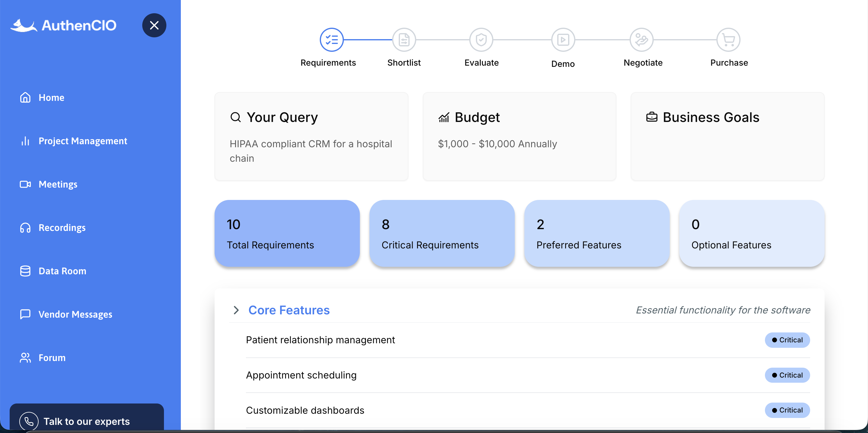This screenshot has width=868, height=433.
Task: Click the AuthenCIO logo
Action: tap(63, 25)
